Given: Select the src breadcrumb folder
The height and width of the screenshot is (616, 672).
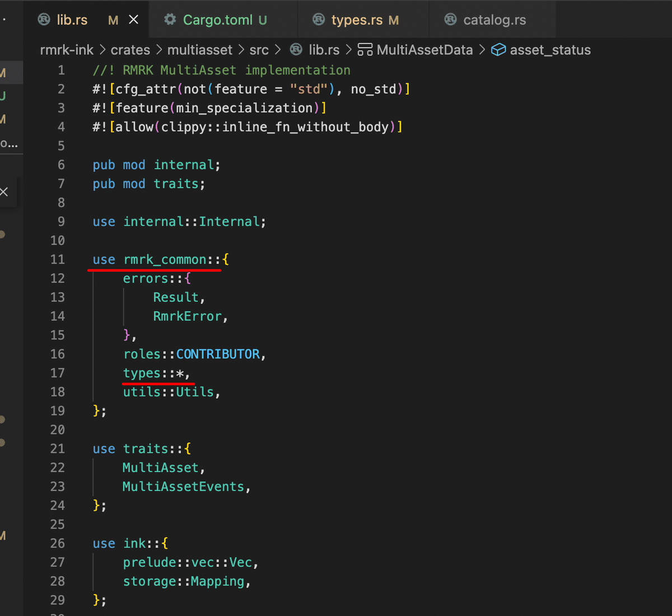Looking at the screenshot, I should click(259, 50).
